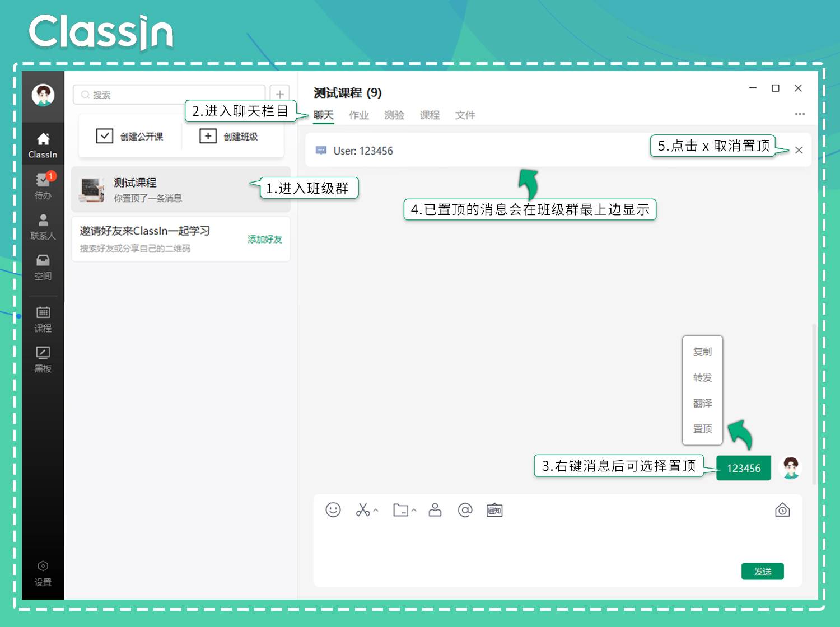Select 创建班级 create class
This screenshot has width=840, height=627.
(229, 136)
